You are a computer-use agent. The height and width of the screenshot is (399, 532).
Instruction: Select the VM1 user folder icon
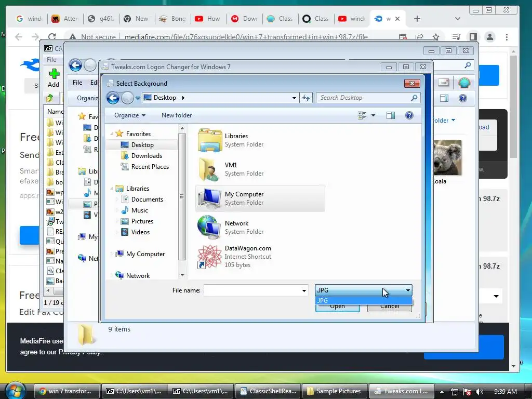tap(209, 169)
